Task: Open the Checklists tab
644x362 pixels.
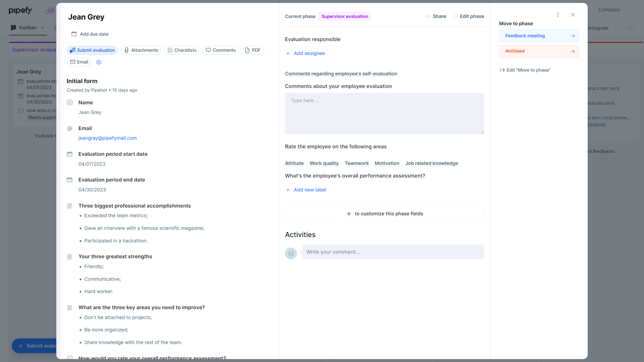Action: 182,50
